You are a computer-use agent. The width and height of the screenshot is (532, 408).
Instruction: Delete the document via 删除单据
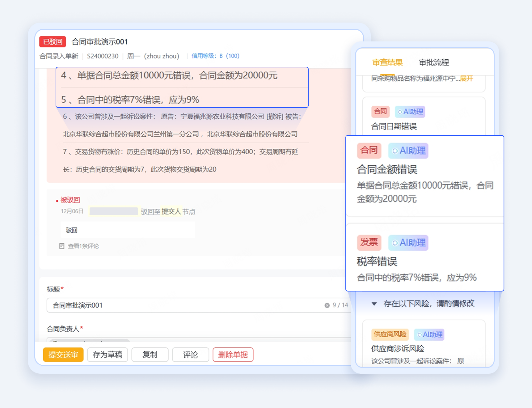click(x=233, y=355)
